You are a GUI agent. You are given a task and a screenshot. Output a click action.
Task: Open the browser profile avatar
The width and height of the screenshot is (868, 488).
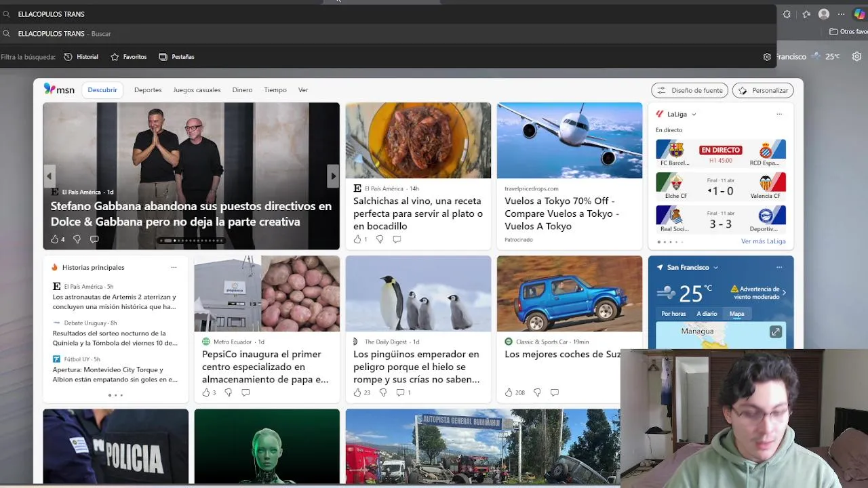tap(824, 14)
